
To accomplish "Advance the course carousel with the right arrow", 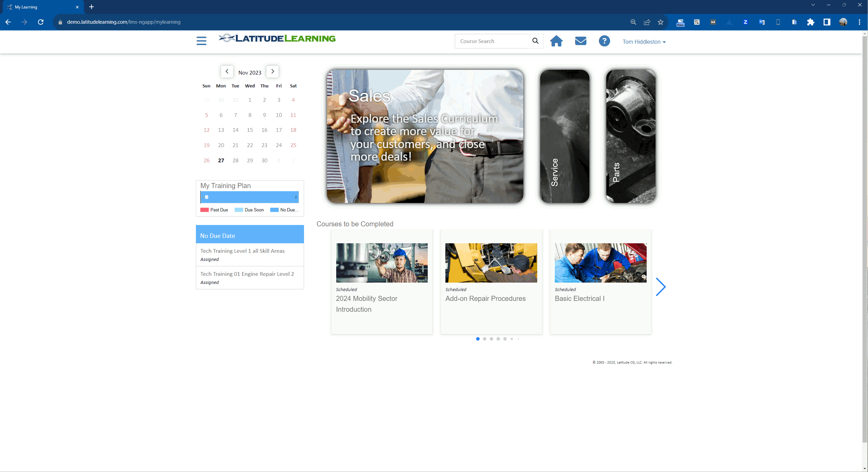I will pos(661,287).
